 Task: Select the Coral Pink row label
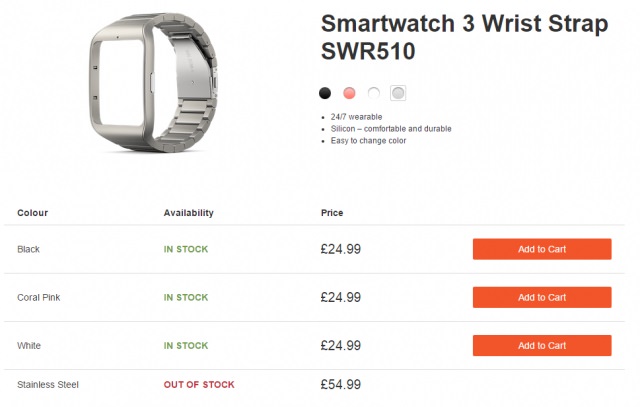(39, 297)
